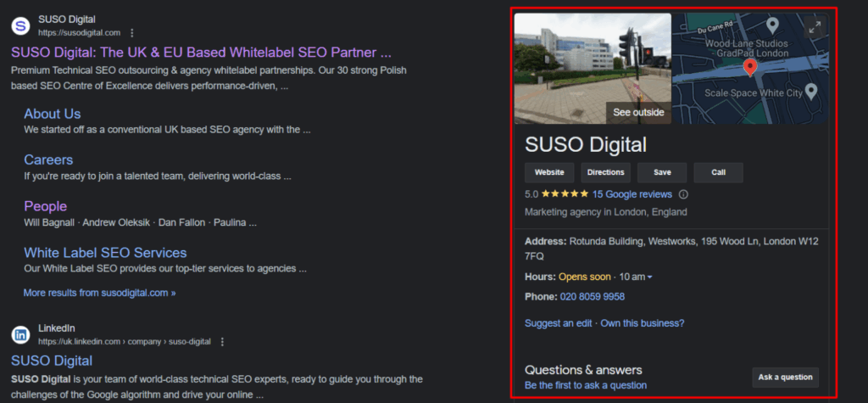Open the LinkedIn SUSO Digital result title
Viewport: 868px width, 403px height.
pos(52,361)
